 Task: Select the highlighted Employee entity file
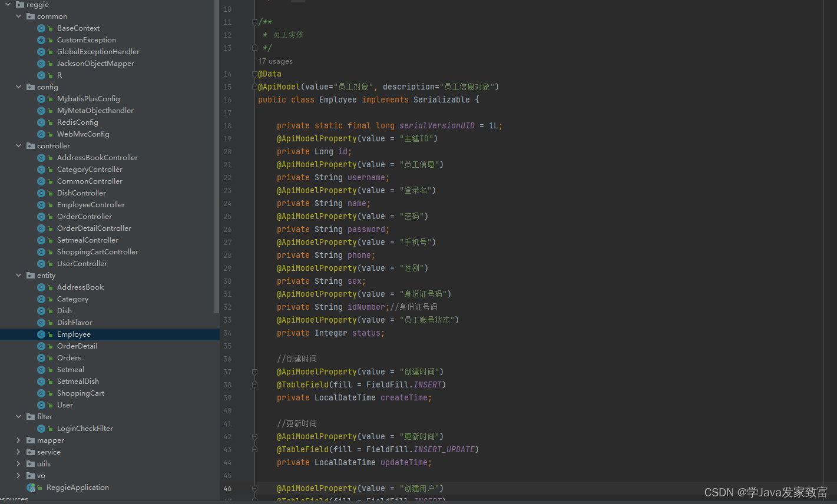point(74,334)
